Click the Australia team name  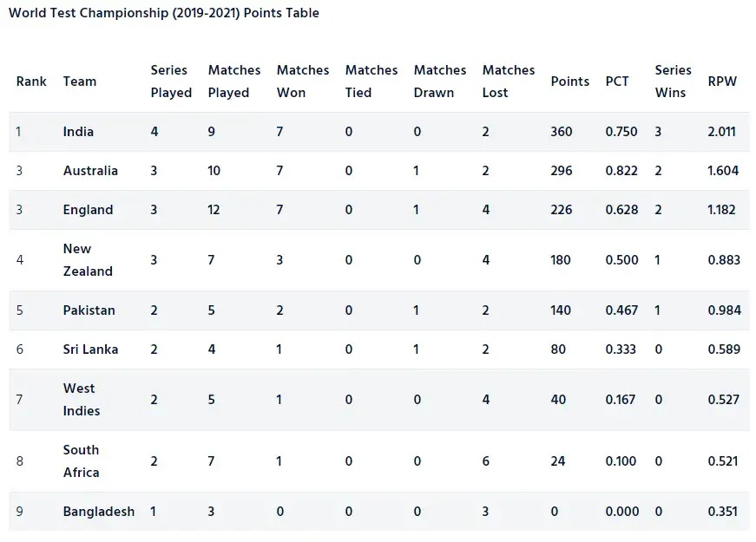click(x=90, y=171)
